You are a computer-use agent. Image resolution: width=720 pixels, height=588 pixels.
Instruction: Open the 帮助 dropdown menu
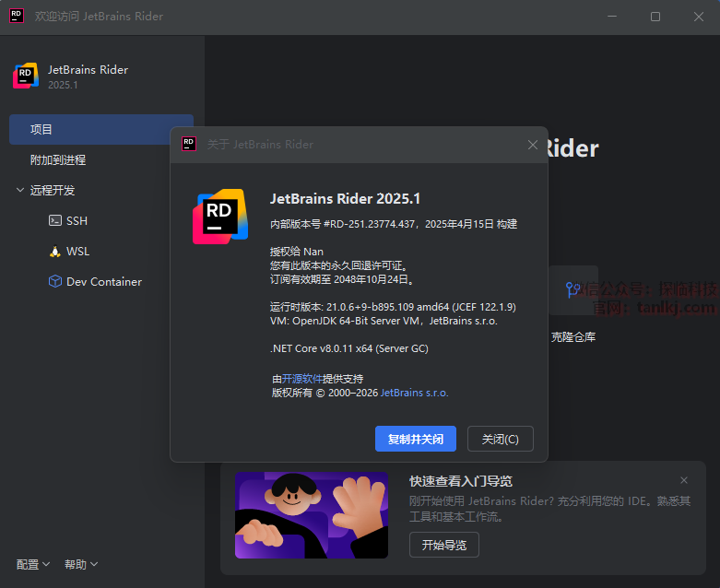(x=81, y=564)
